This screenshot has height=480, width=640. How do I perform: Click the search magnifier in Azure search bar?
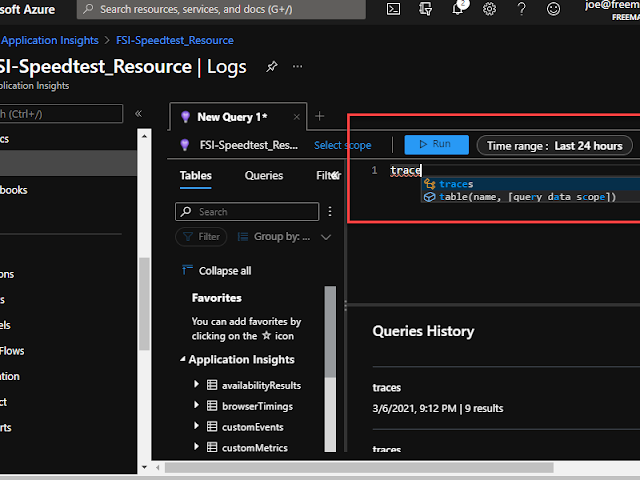pyautogui.click(x=88, y=9)
